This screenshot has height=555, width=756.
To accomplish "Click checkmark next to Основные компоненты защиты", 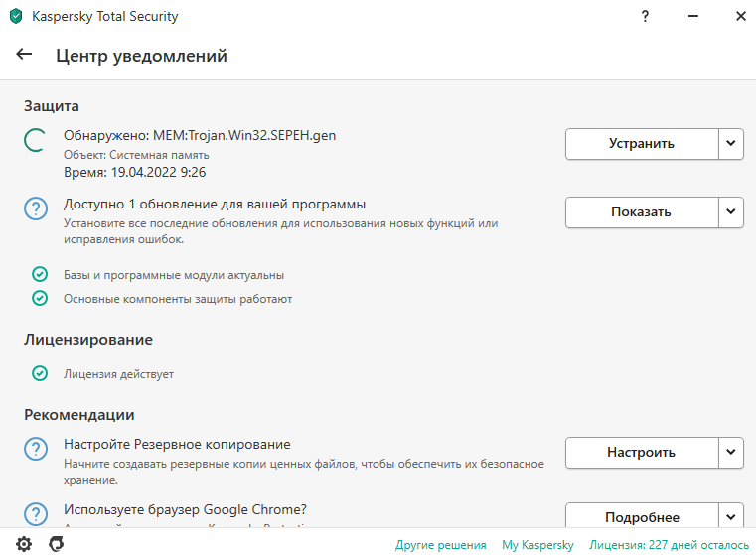I will point(40,298).
